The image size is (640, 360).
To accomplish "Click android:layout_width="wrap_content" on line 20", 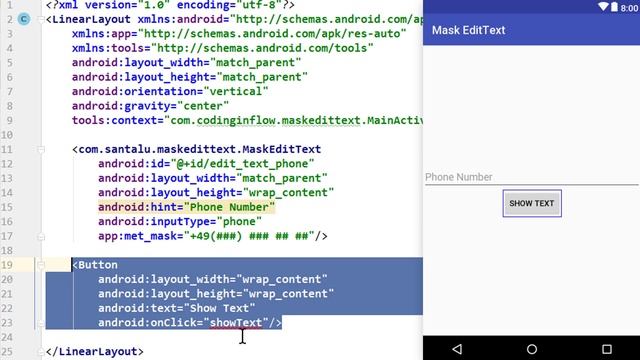I will coord(213,279).
